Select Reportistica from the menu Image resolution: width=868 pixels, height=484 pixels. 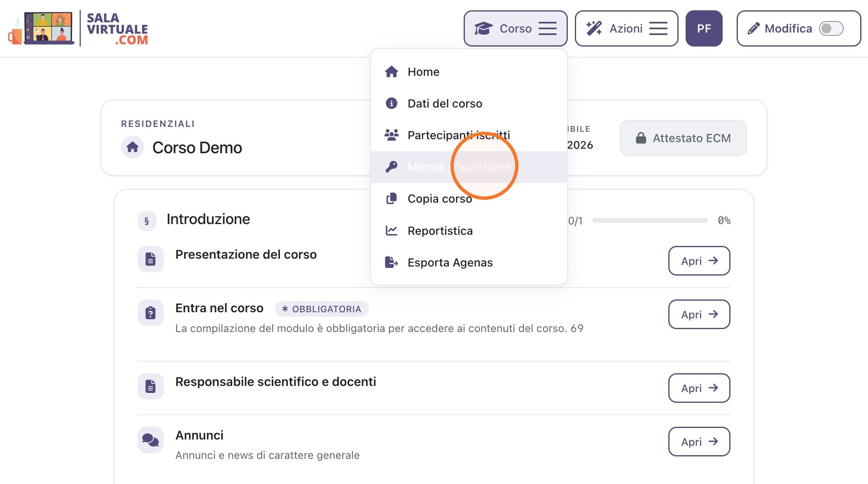tap(469, 231)
